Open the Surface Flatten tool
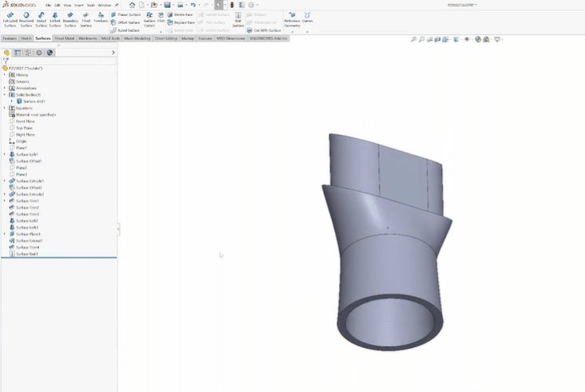Viewport: 585px width, 392px height. [x=149, y=19]
